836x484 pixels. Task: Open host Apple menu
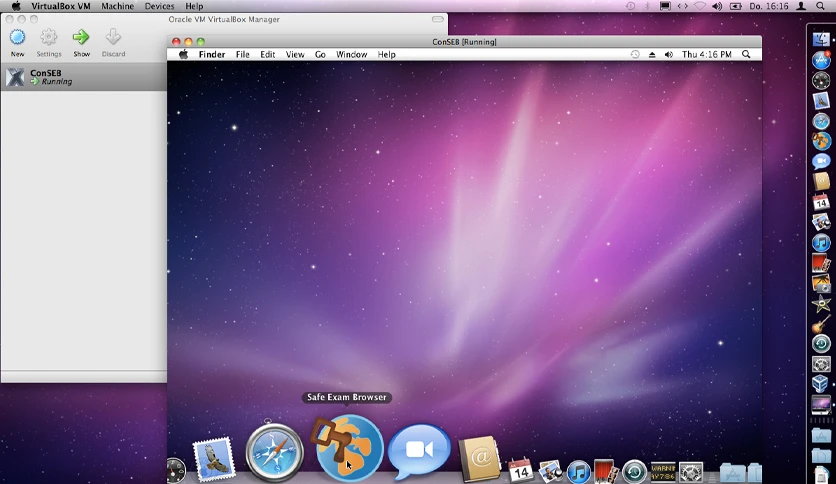16,6
